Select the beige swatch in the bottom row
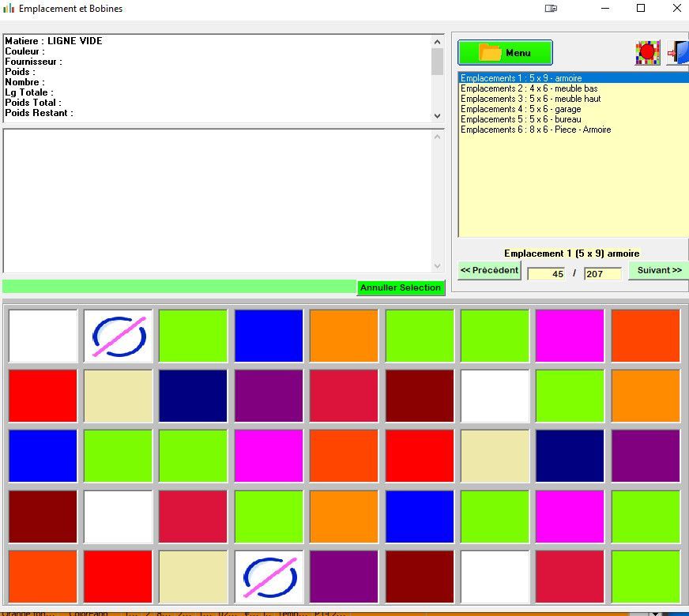 point(194,577)
